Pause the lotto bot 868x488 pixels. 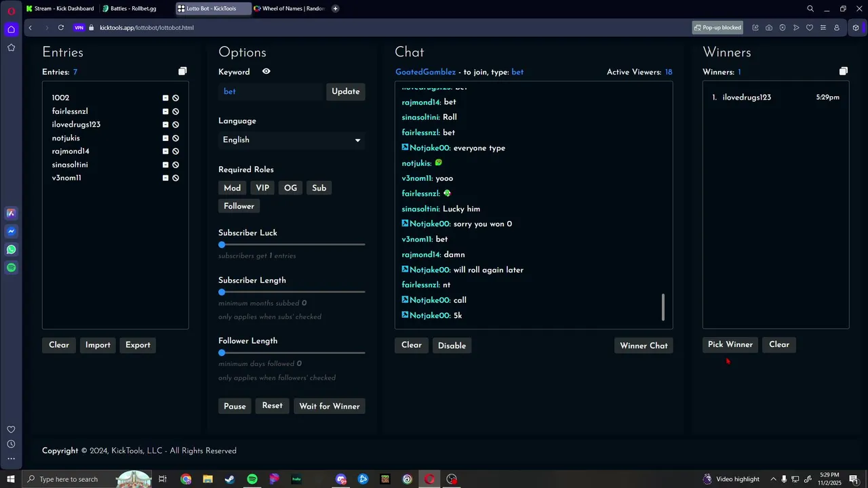[x=235, y=406]
